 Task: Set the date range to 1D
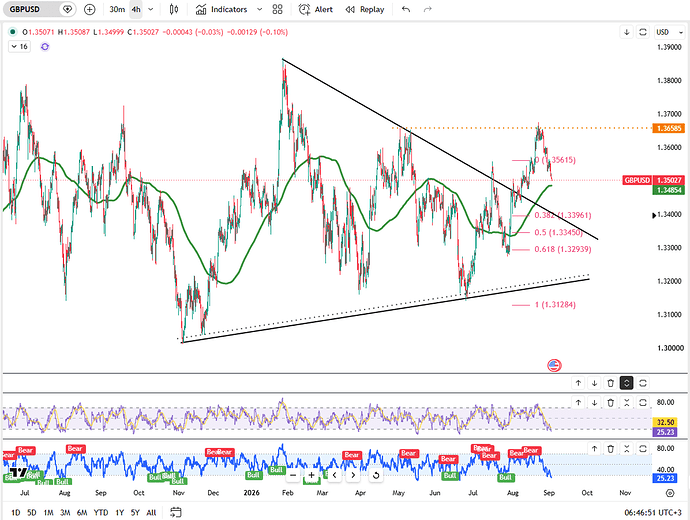tap(15, 513)
